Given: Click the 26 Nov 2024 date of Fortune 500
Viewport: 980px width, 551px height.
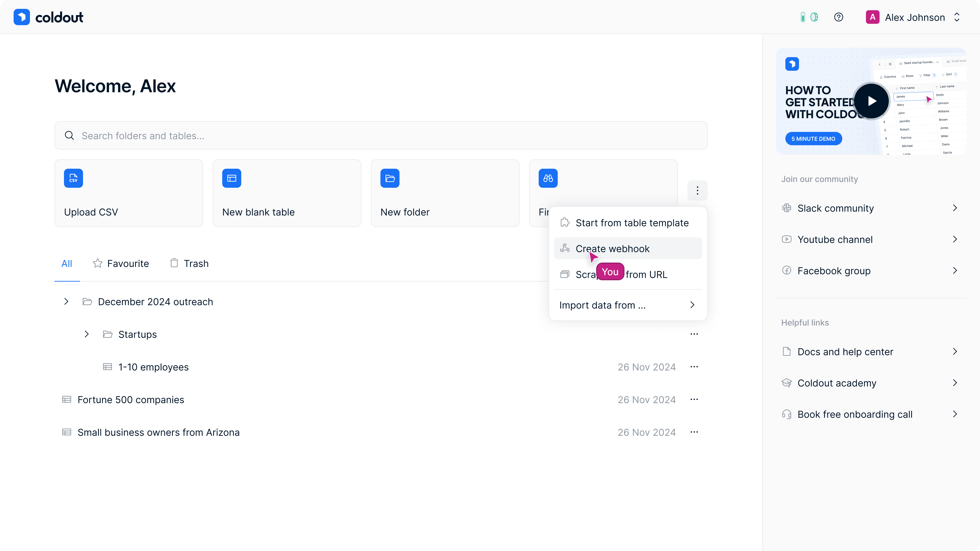Looking at the screenshot, I should (647, 400).
